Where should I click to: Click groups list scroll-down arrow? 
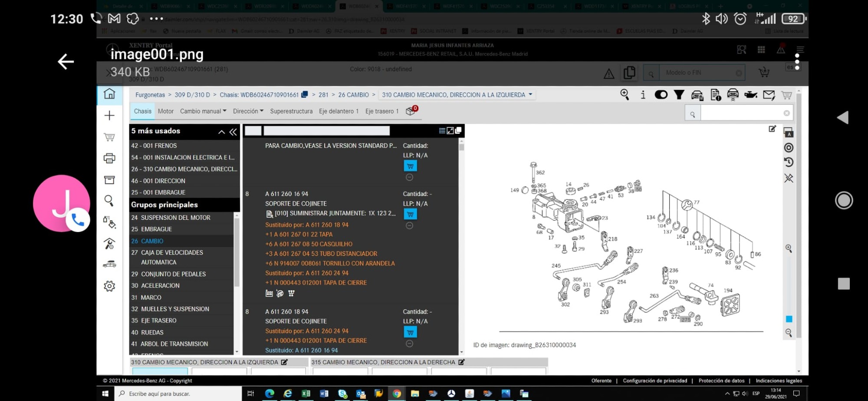(x=237, y=351)
